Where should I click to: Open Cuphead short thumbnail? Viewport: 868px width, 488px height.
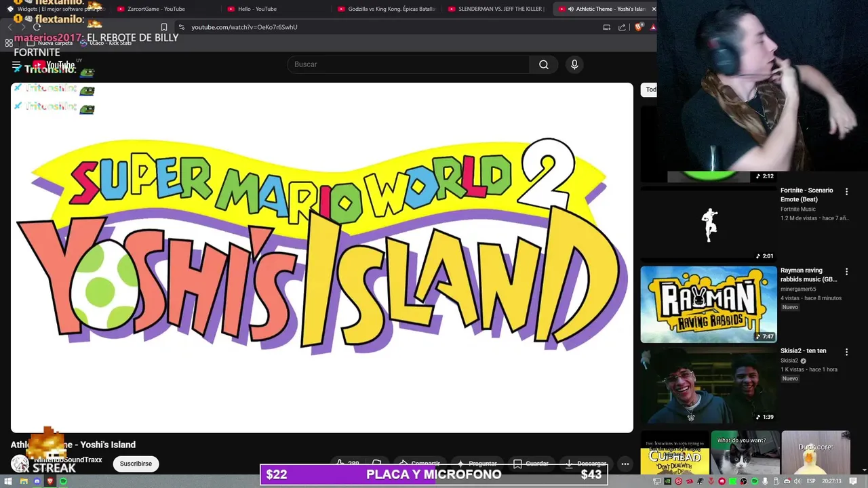(675, 453)
